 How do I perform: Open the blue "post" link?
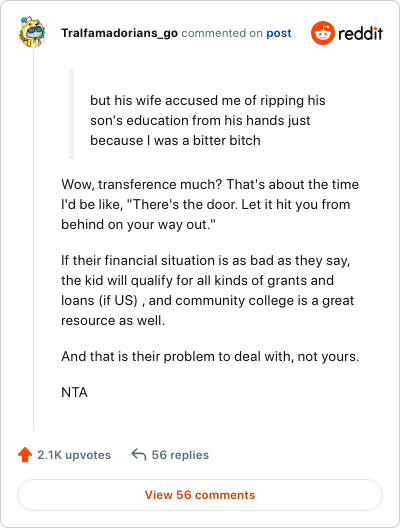tap(279, 33)
